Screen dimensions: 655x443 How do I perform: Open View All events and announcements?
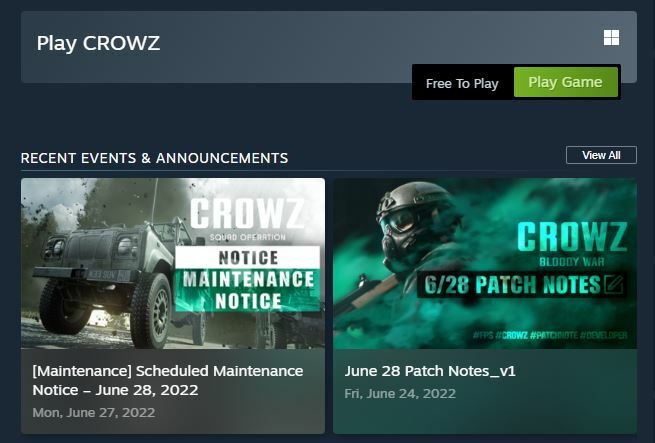[x=601, y=155]
